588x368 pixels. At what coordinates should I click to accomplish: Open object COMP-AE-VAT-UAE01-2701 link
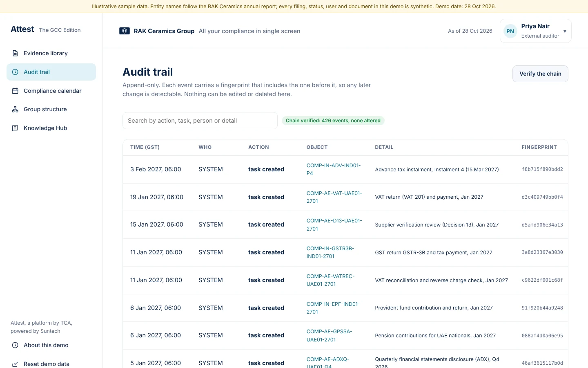coord(334,197)
